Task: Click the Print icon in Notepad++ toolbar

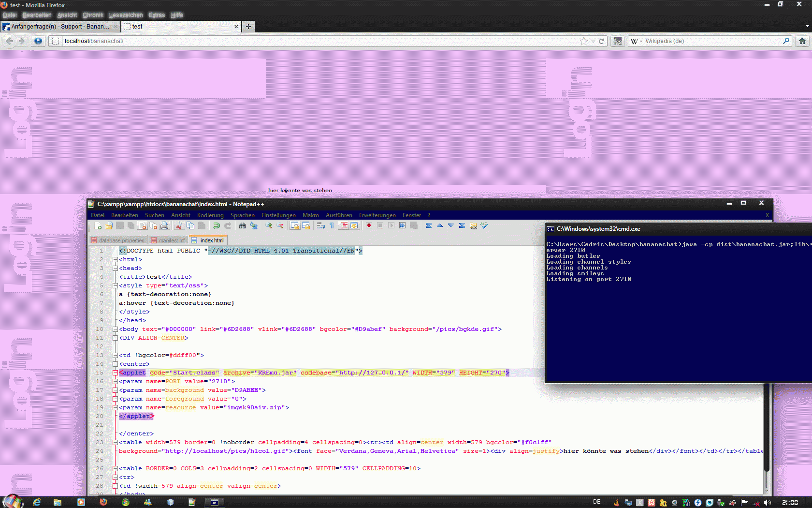Action: [x=164, y=226]
